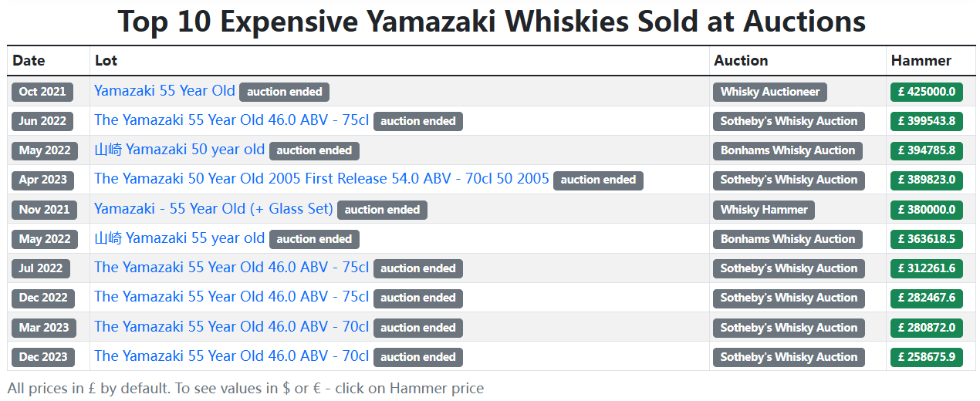Image resolution: width=980 pixels, height=401 pixels.
Task: Open Yamazaki 50 Year Old 2005 First Release lot
Action: point(321,179)
